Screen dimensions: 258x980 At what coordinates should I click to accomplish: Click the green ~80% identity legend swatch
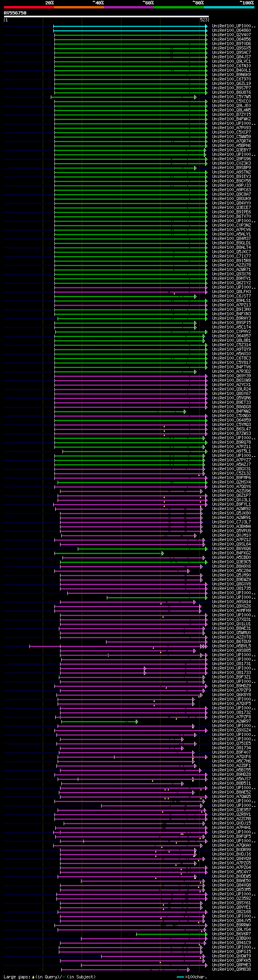click(x=179, y=7)
